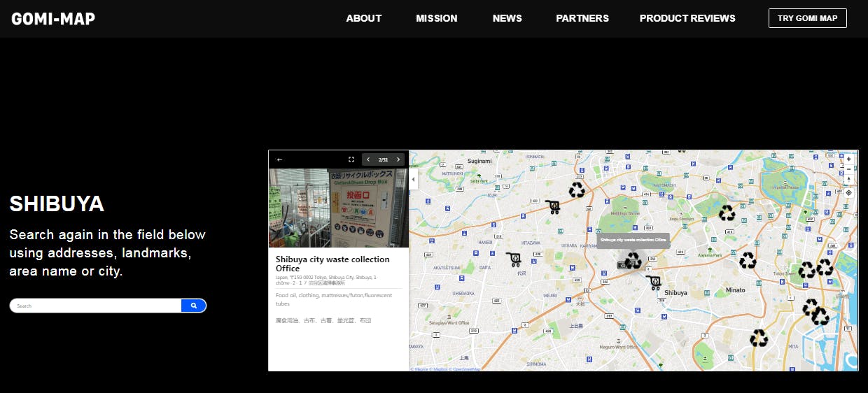The image size is (868, 393).
Task: Click the GOMI-MAP logo
Action: (53, 19)
